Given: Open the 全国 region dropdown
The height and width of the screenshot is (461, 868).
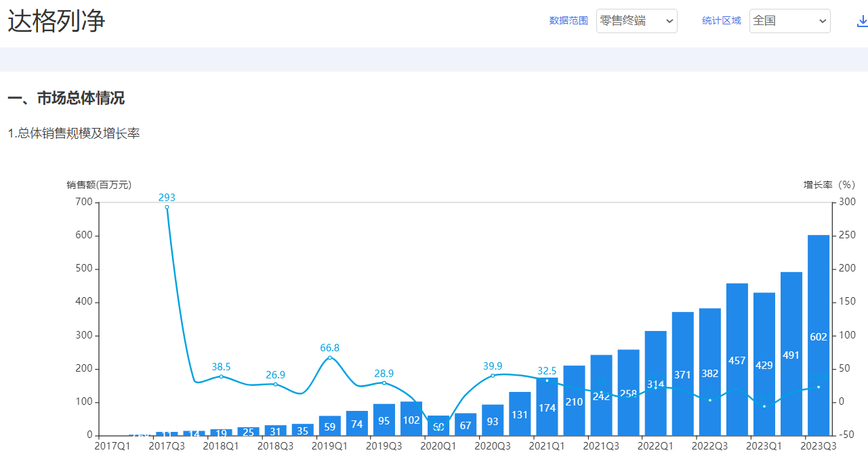Looking at the screenshot, I should coord(789,21).
